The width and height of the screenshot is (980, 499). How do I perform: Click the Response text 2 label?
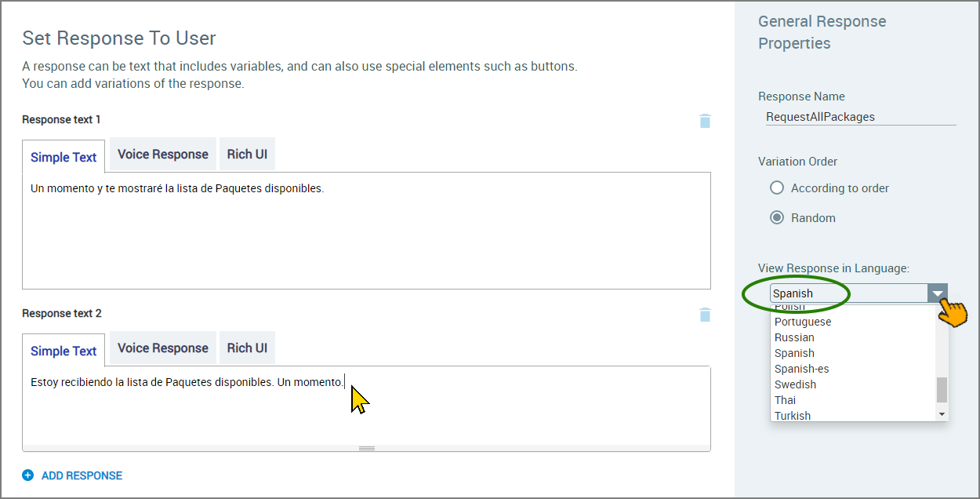point(61,313)
